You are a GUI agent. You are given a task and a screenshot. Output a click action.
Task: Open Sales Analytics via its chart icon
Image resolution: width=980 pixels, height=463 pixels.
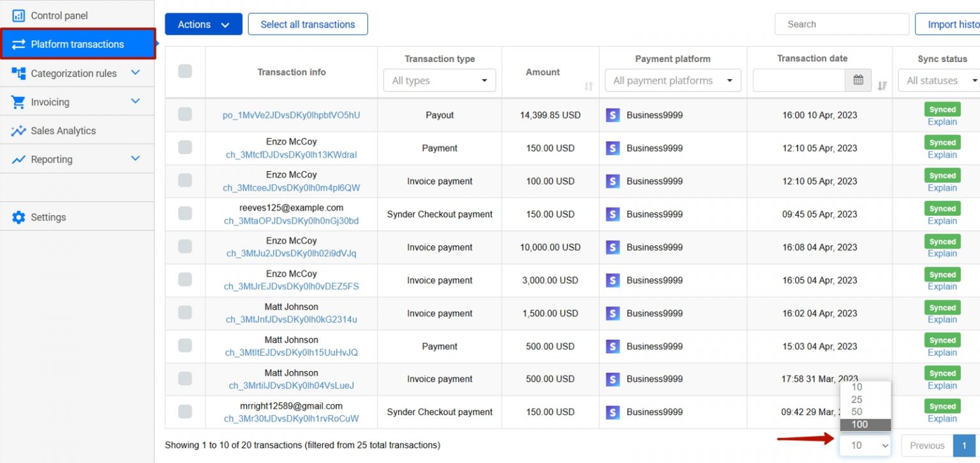coord(19,130)
